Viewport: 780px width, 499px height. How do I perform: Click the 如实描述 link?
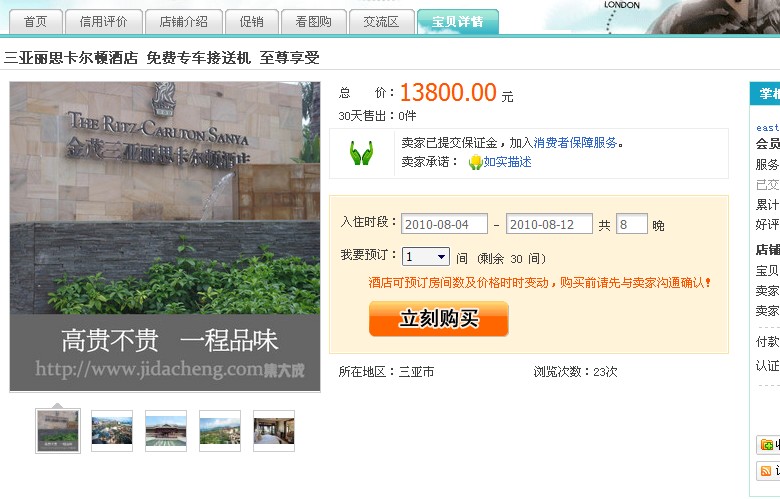click(x=507, y=162)
